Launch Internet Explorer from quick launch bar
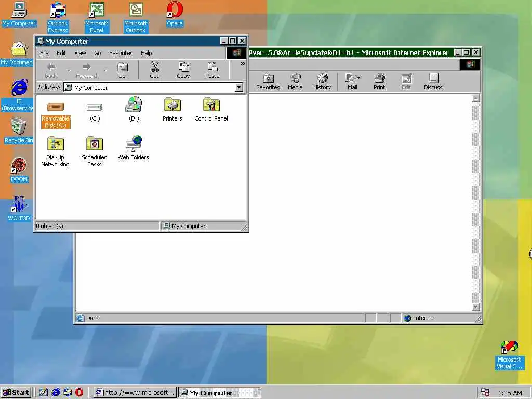This screenshot has width=532, height=399. pyautogui.click(x=56, y=393)
